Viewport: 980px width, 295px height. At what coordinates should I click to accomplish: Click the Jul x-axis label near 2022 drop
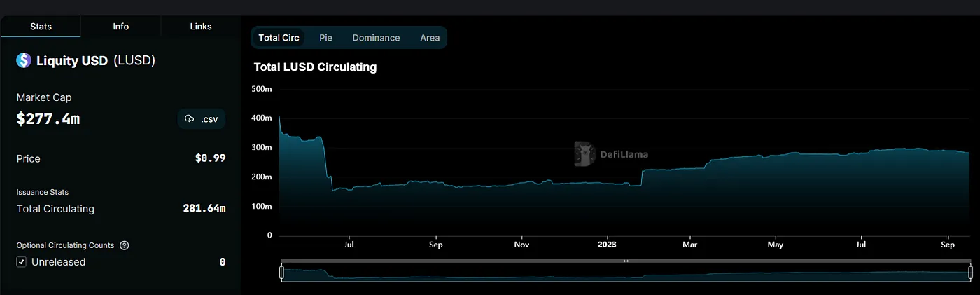point(349,245)
